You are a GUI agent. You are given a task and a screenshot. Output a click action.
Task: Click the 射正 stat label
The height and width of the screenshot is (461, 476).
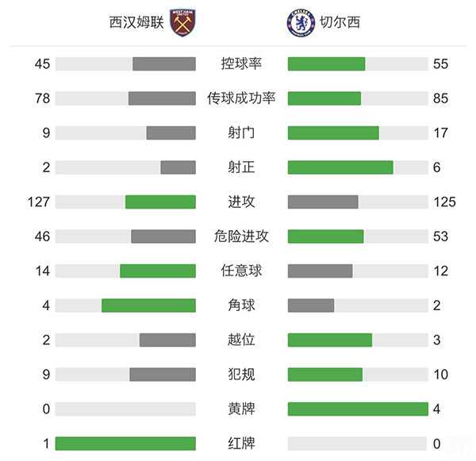[241, 167]
